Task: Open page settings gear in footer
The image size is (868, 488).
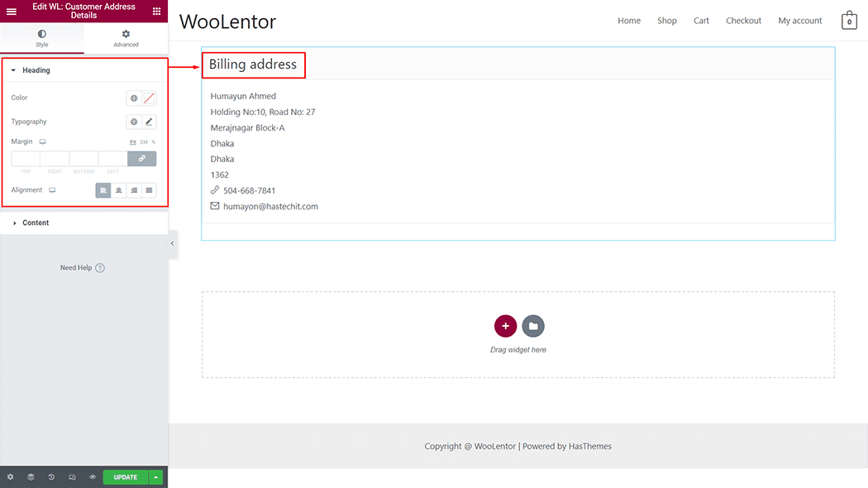Action: (10, 477)
